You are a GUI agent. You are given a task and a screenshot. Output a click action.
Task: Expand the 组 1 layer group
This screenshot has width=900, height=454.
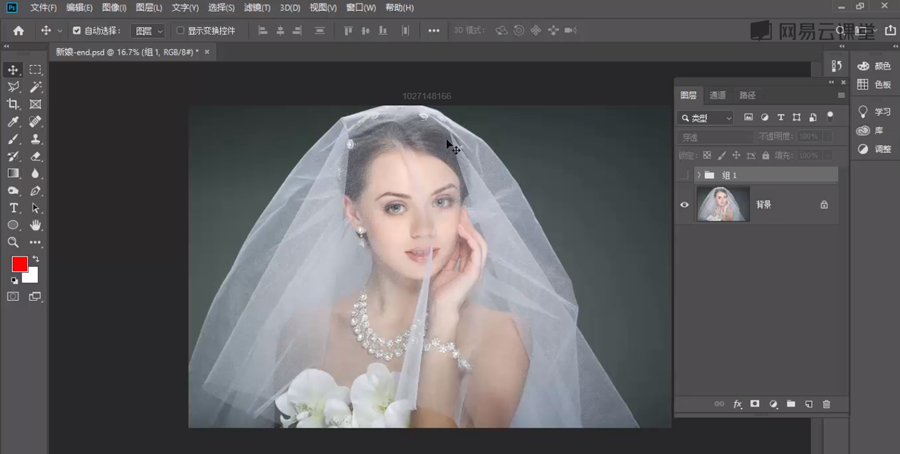point(698,175)
